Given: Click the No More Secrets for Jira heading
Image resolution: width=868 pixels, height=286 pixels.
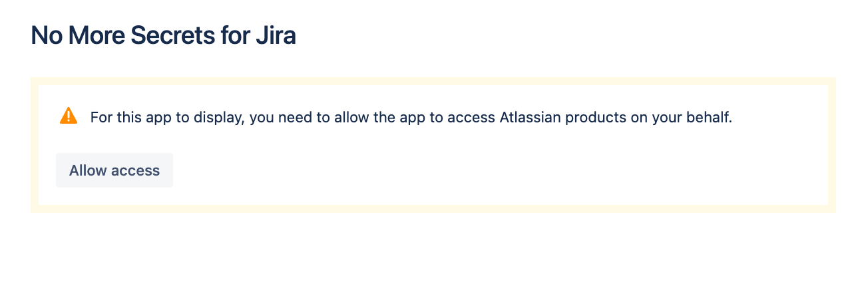Looking at the screenshot, I should coord(163,35).
